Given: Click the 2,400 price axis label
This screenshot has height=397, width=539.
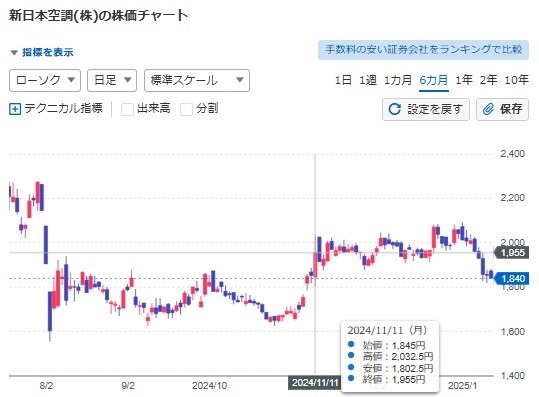Looking at the screenshot, I should pyautogui.click(x=513, y=154).
